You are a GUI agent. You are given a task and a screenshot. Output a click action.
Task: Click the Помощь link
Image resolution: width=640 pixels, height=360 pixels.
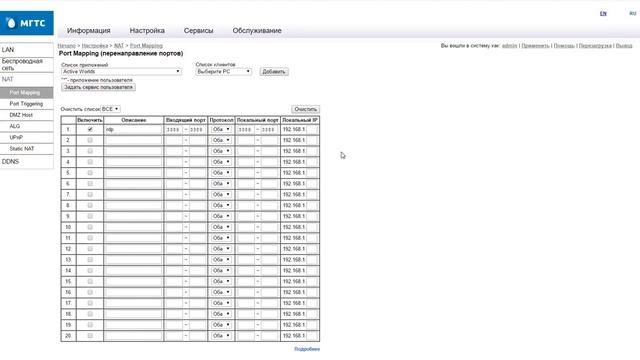tap(564, 46)
